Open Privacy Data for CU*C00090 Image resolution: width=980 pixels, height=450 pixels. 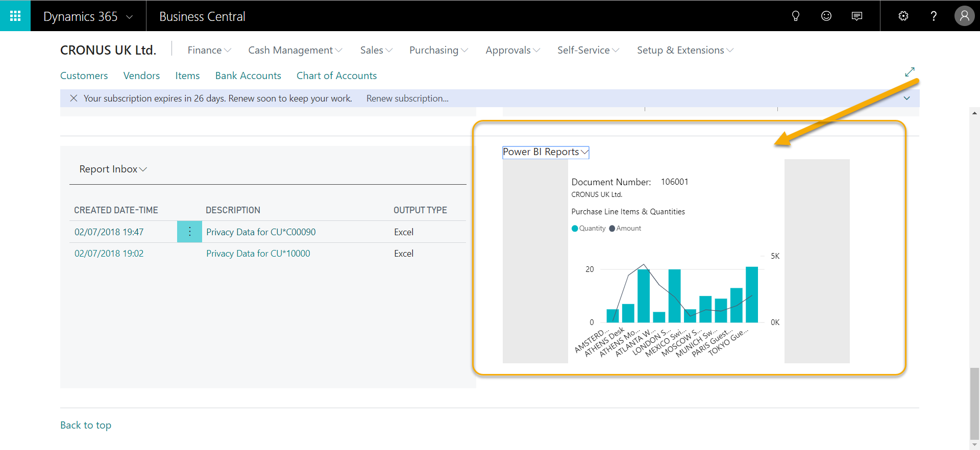(261, 232)
